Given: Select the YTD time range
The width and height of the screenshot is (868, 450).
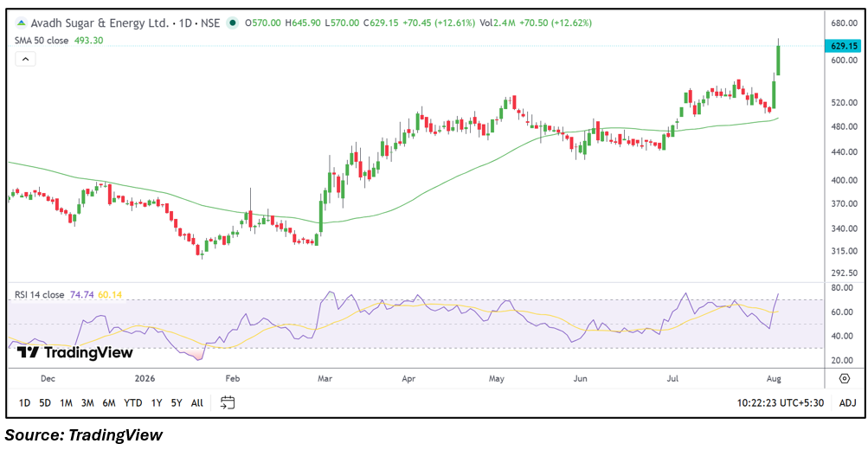Looking at the screenshot, I should pyautogui.click(x=133, y=403).
